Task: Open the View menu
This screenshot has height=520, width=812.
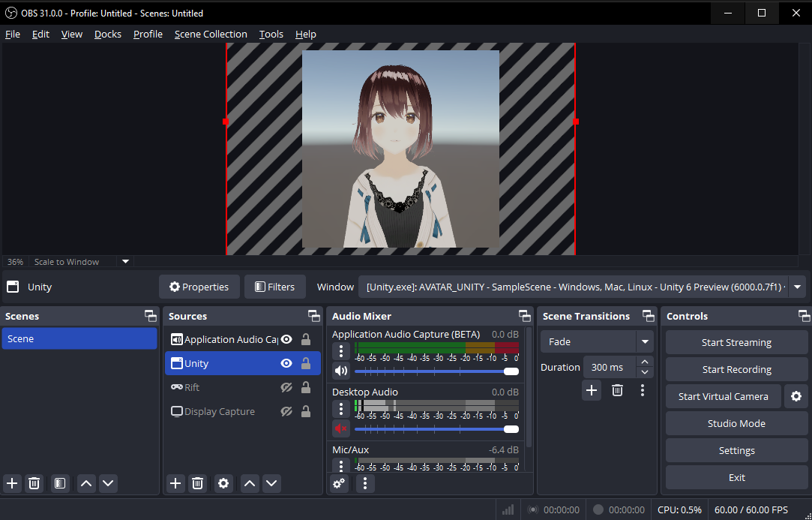Action: point(71,35)
